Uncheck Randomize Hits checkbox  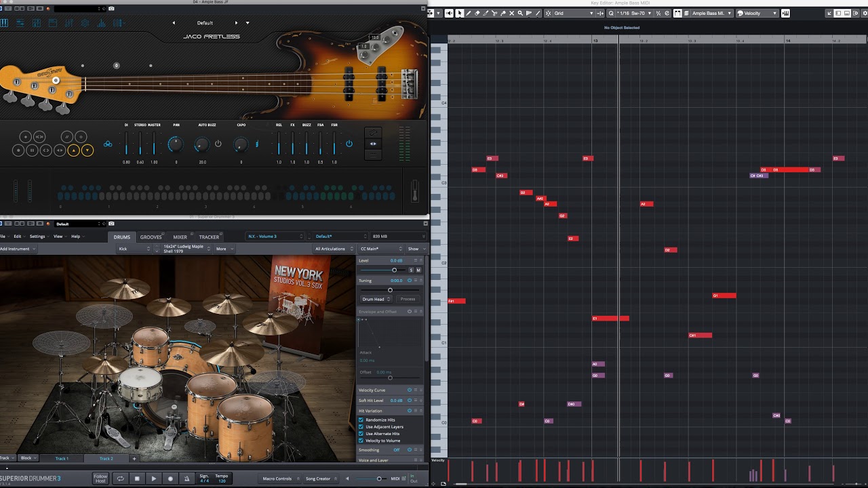click(x=361, y=420)
